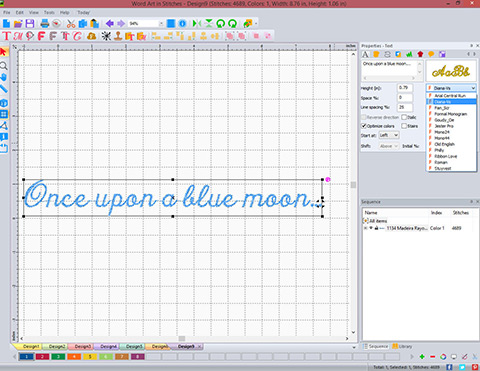The image size is (480, 371).
Task: Open the zoom percentage dropdown arrow
Action: [x=161, y=23]
